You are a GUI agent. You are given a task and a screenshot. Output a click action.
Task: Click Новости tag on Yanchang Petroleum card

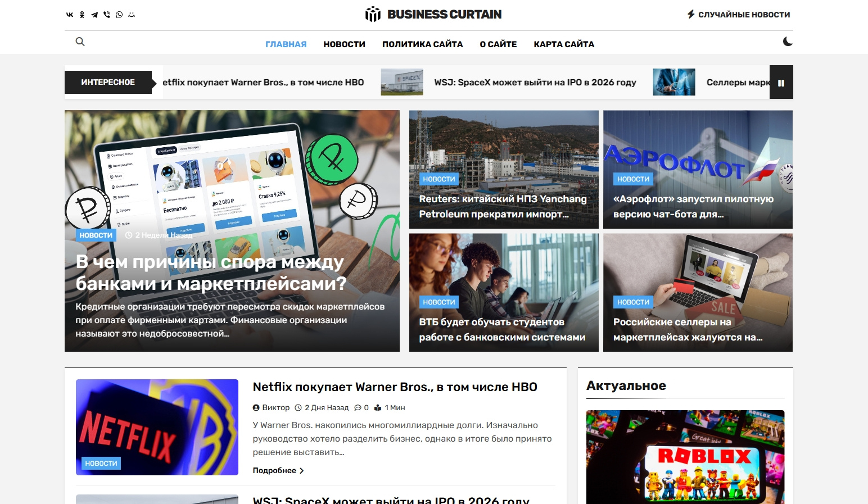pos(439,179)
